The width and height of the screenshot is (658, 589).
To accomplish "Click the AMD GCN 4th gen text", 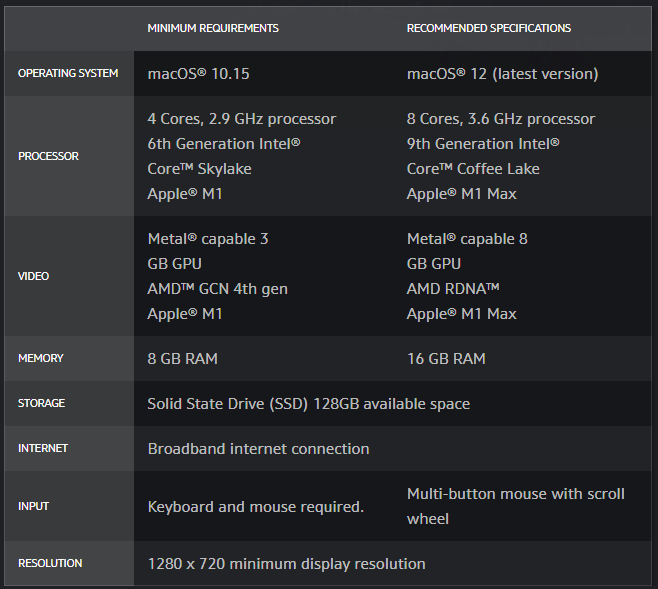I will [217, 289].
